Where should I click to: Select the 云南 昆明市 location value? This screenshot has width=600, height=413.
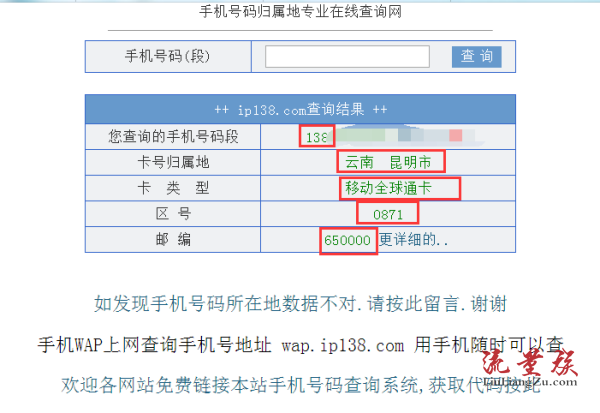click(x=388, y=162)
